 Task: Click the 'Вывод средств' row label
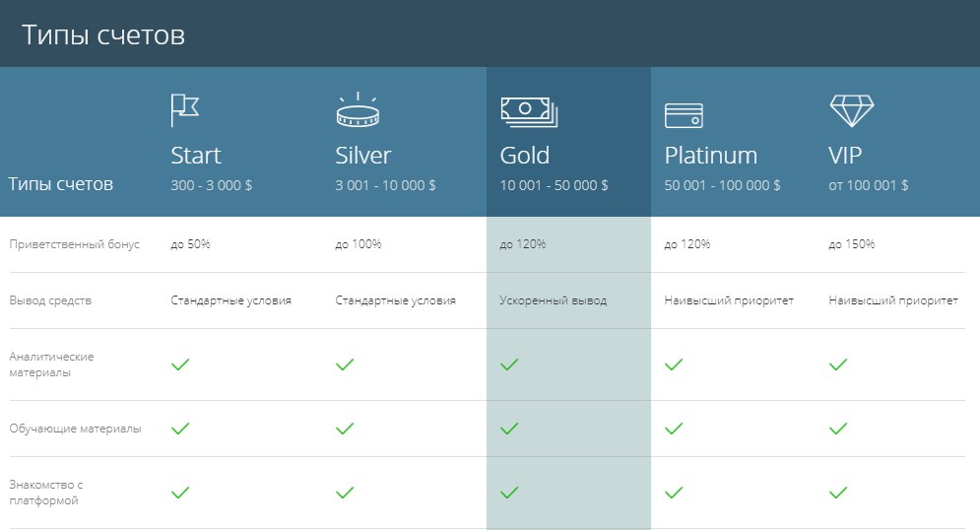(x=50, y=300)
